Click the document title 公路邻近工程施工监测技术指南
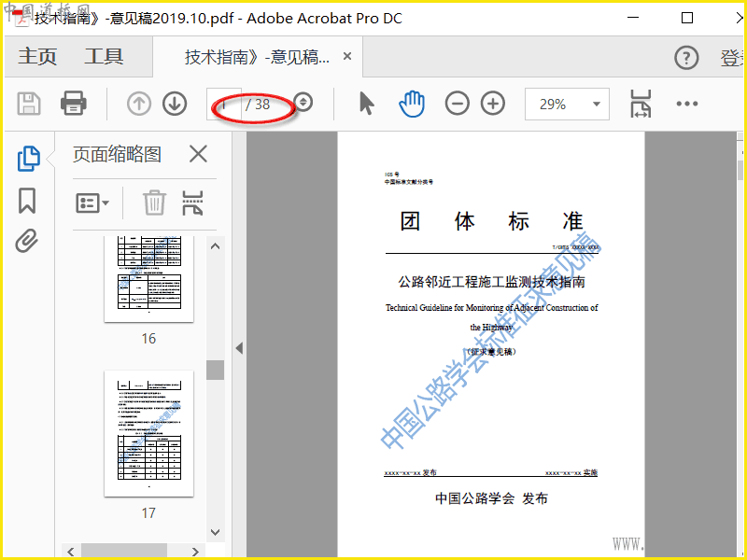Viewport: 747px width, 560px height. coord(491,282)
